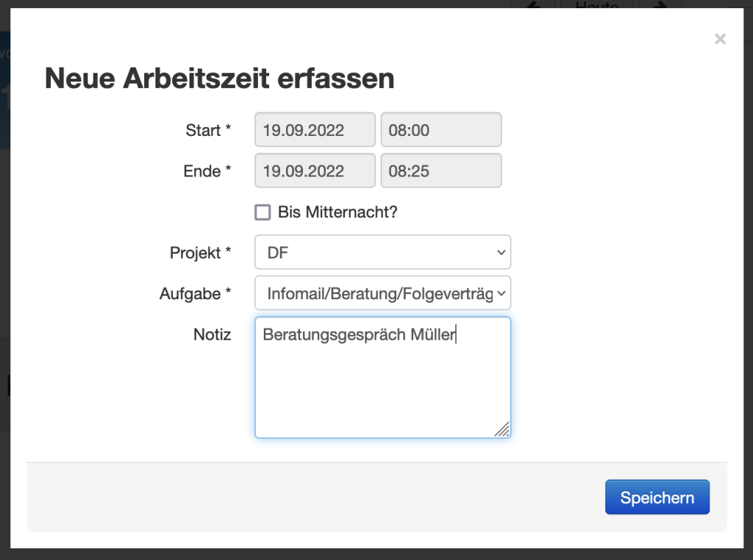Click the Start time field showing 08:00
The height and width of the screenshot is (560, 753).
[440, 130]
